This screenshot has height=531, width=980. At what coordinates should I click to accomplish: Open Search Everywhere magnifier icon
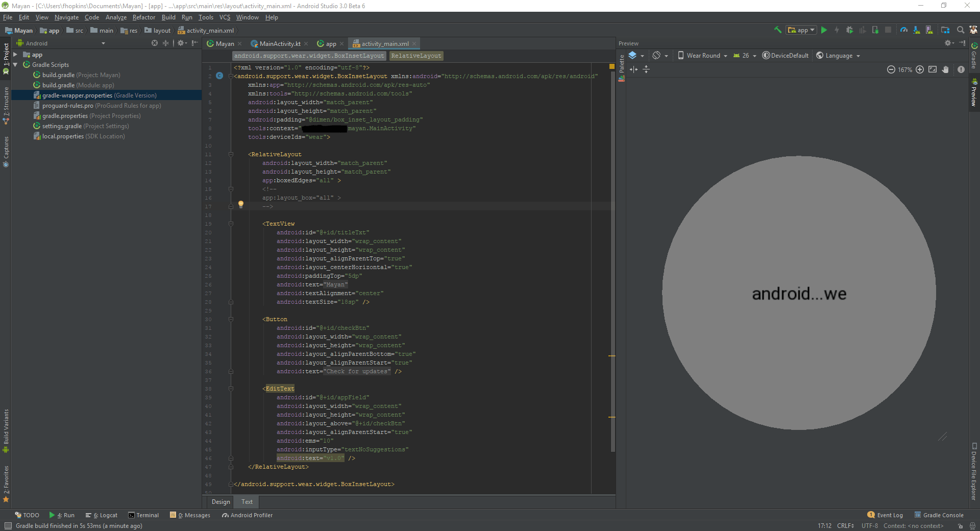(x=961, y=30)
